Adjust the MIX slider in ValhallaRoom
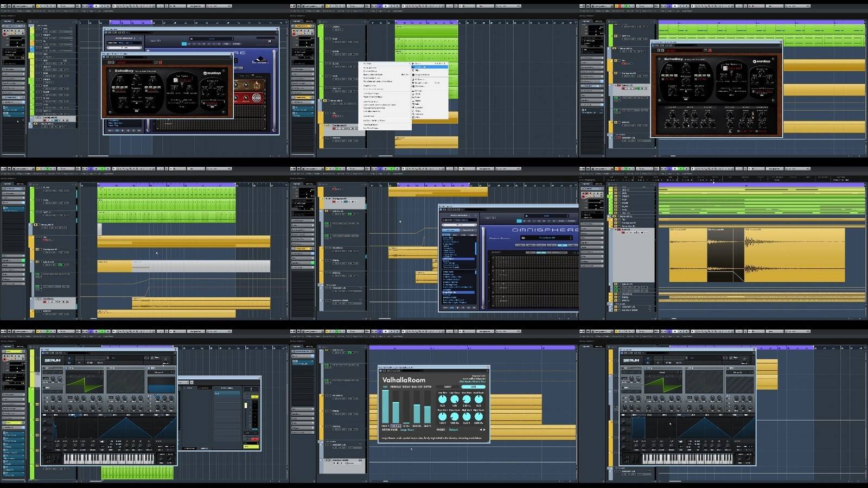868x488 pixels. [385, 407]
